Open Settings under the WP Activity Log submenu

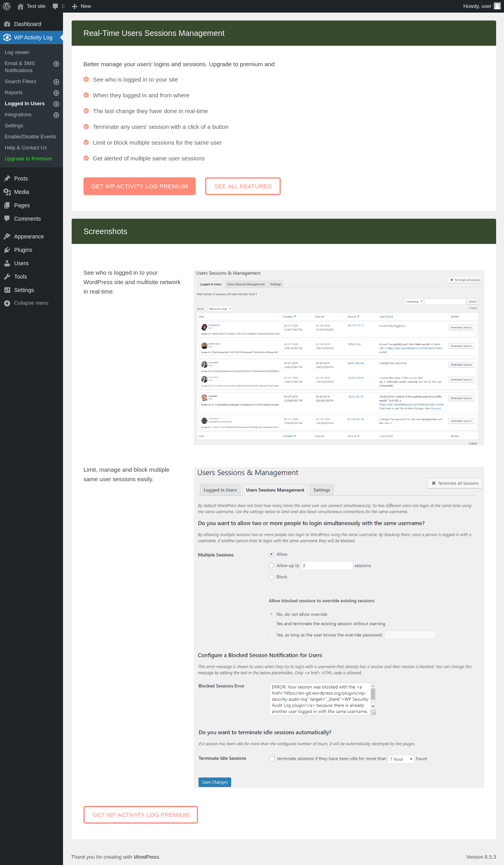[x=14, y=126]
